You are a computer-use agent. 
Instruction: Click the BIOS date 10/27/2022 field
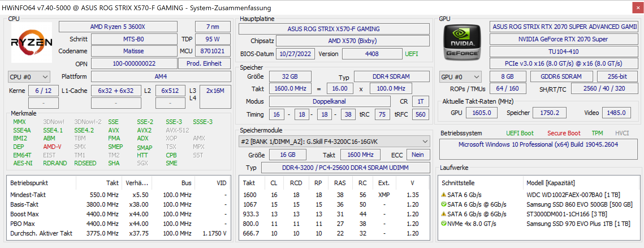tap(295, 54)
